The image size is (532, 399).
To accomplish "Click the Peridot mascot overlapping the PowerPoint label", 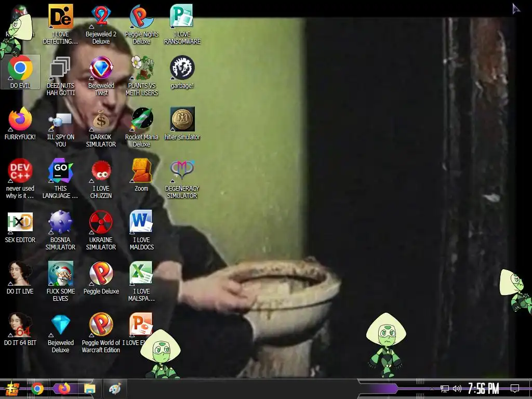I will point(161,353).
